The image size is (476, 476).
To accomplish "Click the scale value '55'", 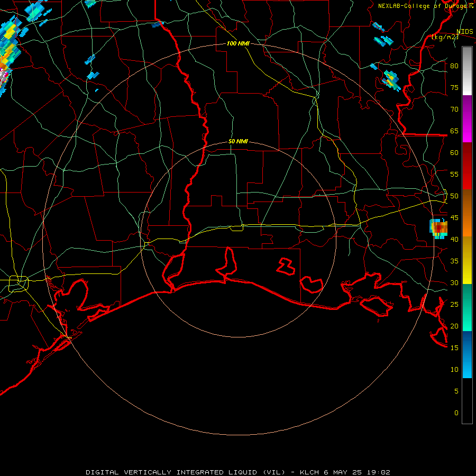I will click(454, 175).
